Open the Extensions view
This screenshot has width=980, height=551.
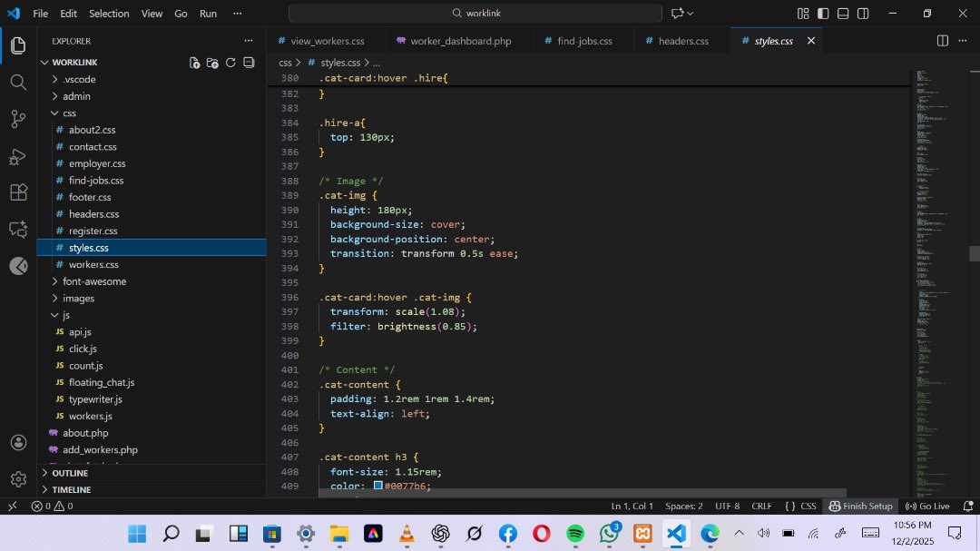(x=17, y=192)
